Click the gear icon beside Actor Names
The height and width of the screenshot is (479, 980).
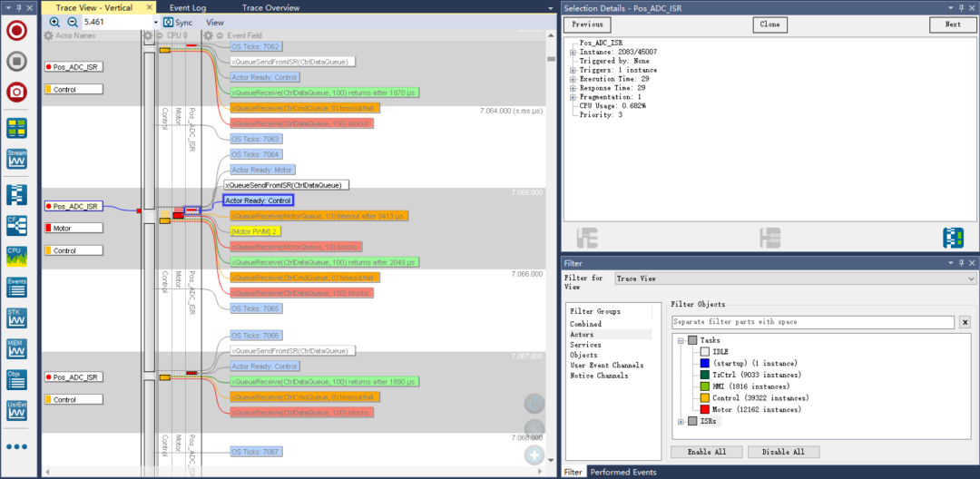click(x=48, y=35)
